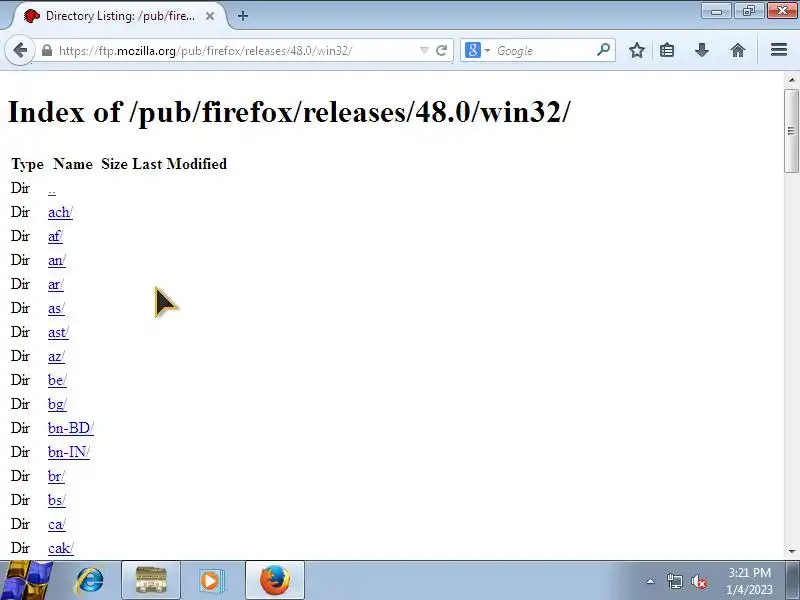This screenshot has height=600, width=800.
Task: Open the parent directory '..' link
Action: (52, 188)
